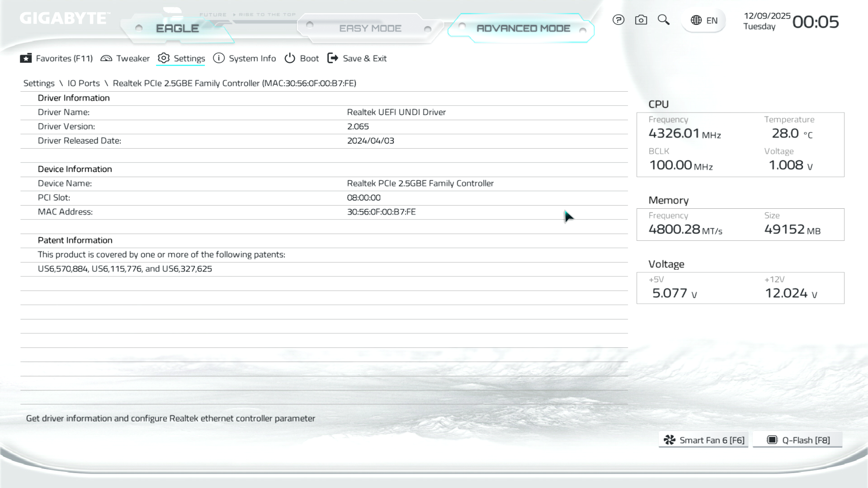Click the help question mark icon
Screen dimensions: 868x488
point(618,20)
